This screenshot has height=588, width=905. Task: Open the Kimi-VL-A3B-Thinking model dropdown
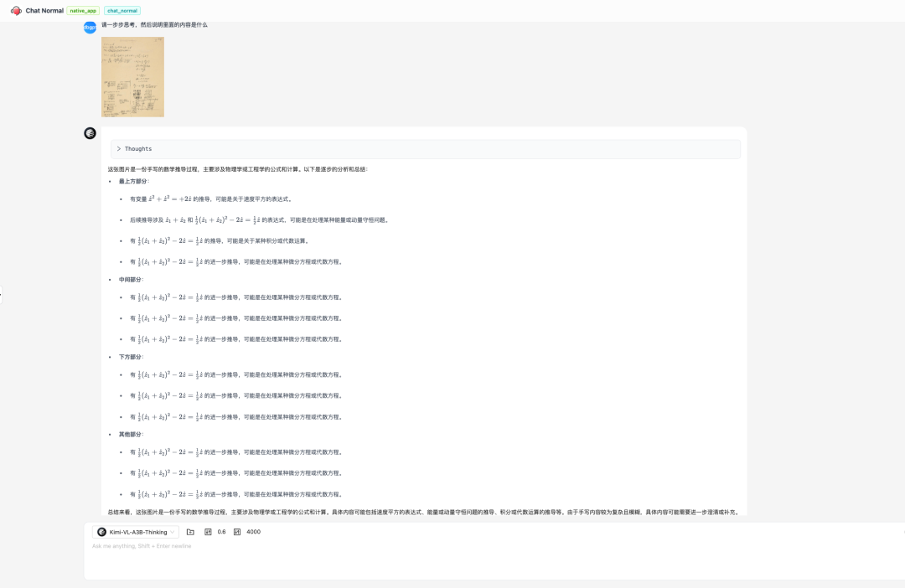click(138, 532)
